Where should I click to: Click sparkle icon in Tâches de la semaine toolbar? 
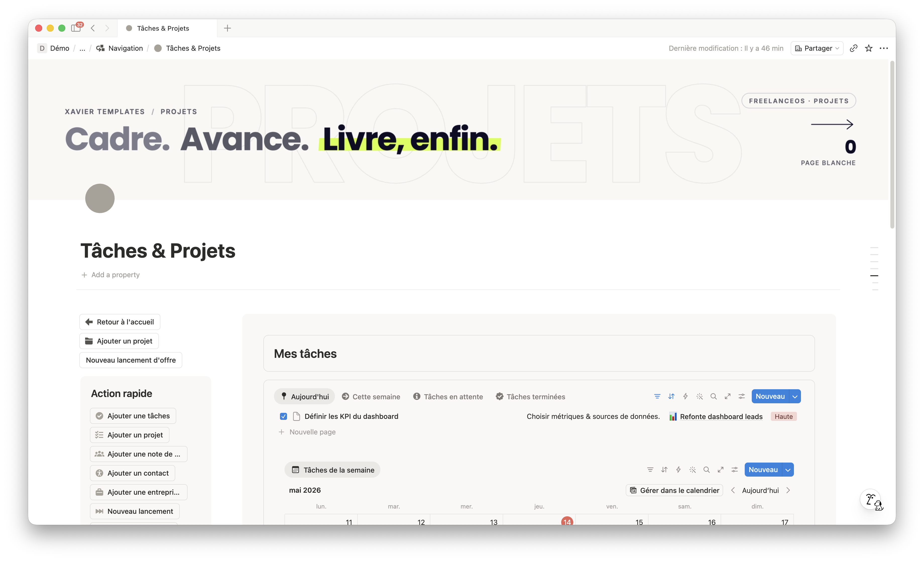(693, 470)
